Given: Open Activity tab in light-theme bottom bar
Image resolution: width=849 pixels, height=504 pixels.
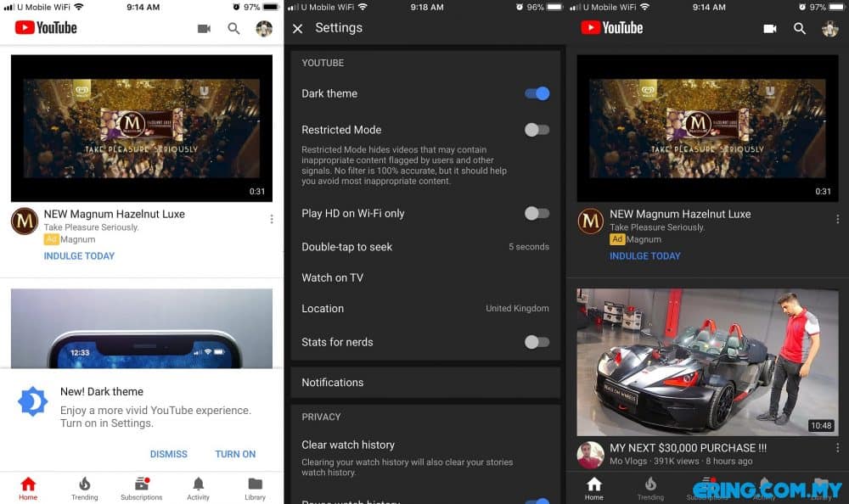Looking at the screenshot, I should pos(198,488).
